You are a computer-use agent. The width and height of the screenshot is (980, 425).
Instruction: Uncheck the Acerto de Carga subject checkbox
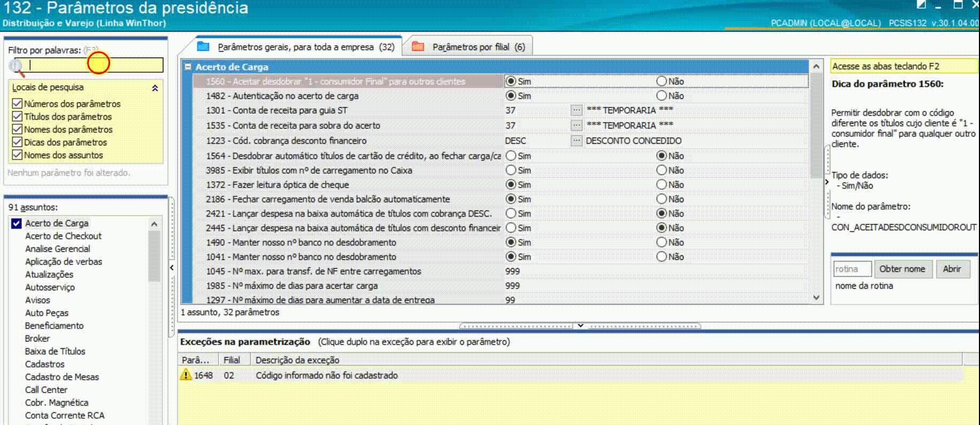[17, 223]
